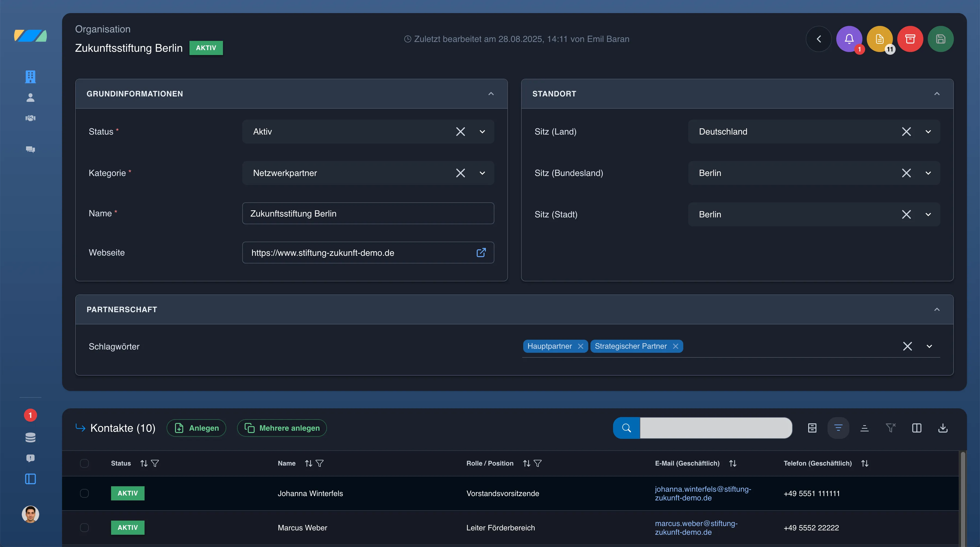Clear the Status value Aktiv
The width and height of the screenshot is (980, 547).
[x=460, y=132]
